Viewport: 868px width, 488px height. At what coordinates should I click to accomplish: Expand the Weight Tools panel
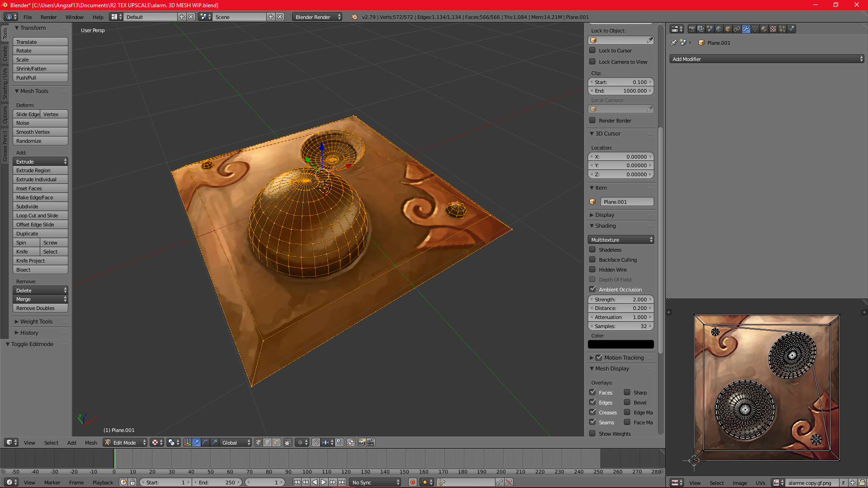[36, 321]
